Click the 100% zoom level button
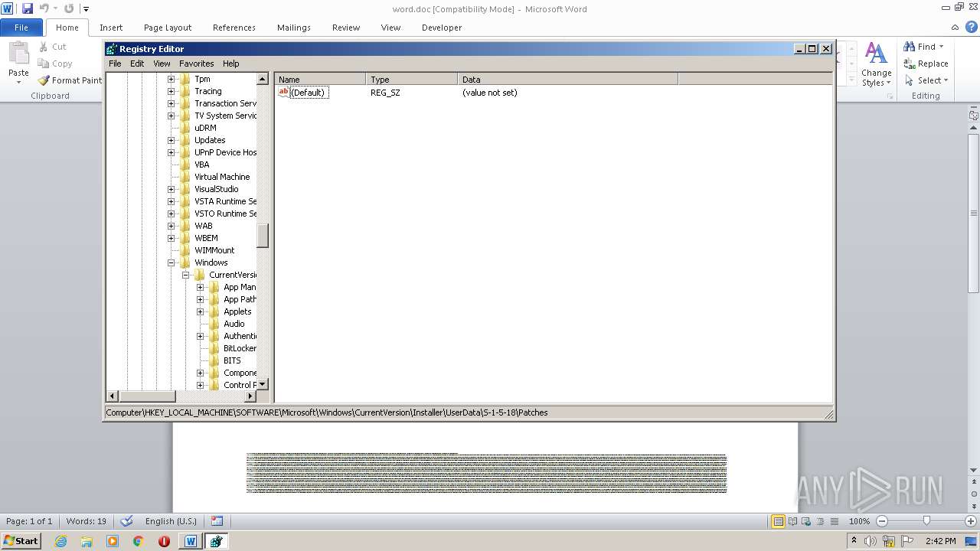 click(859, 521)
